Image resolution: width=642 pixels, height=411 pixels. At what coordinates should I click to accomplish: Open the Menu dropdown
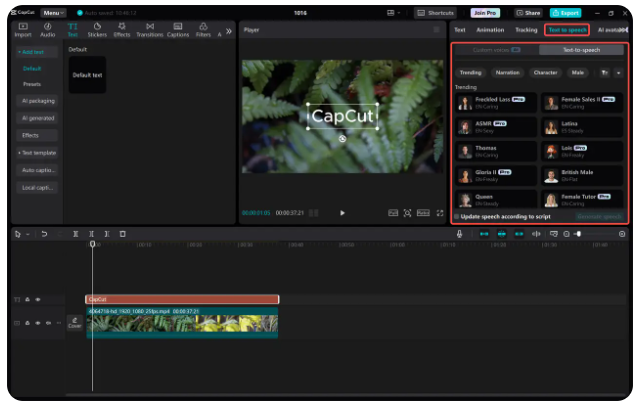[x=53, y=13]
